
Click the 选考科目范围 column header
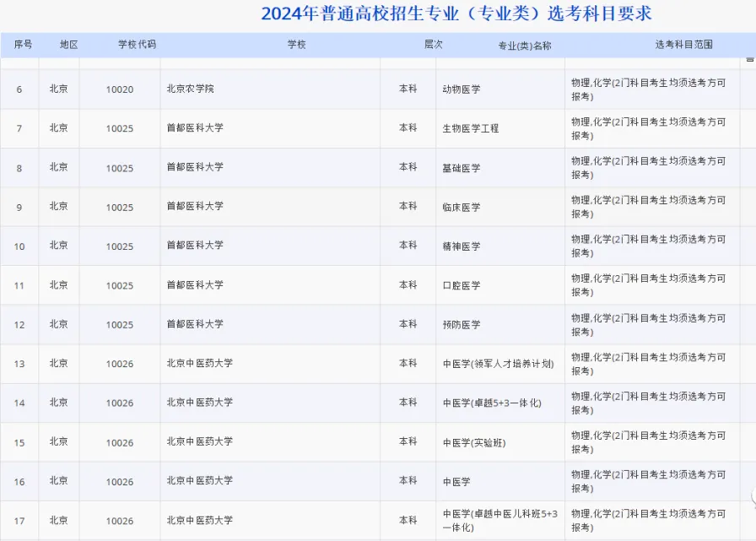pyautogui.click(x=683, y=45)
